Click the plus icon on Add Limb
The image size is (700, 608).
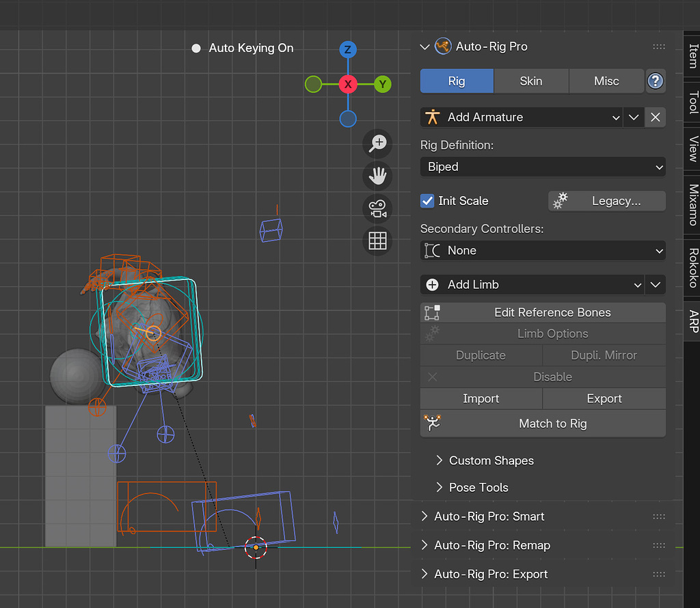click(432, 285)
